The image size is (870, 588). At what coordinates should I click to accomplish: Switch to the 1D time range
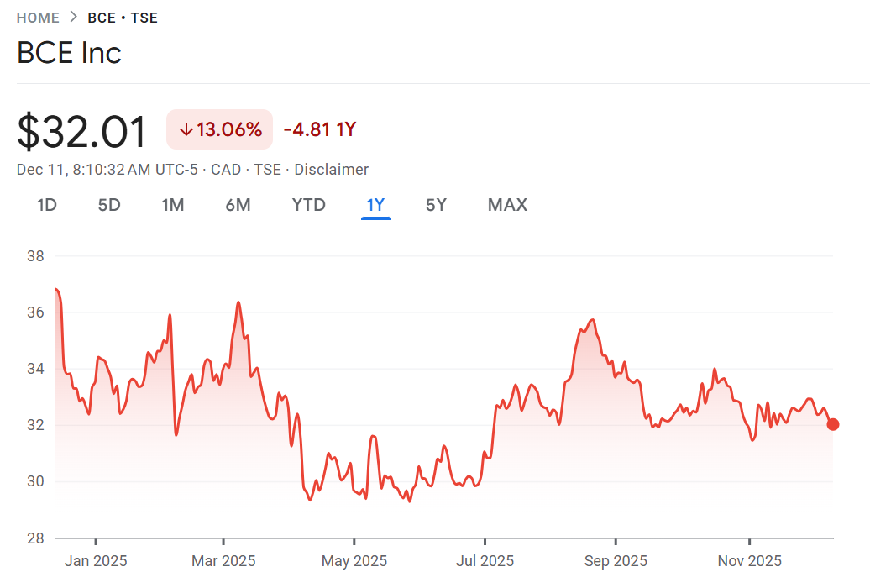47,205
